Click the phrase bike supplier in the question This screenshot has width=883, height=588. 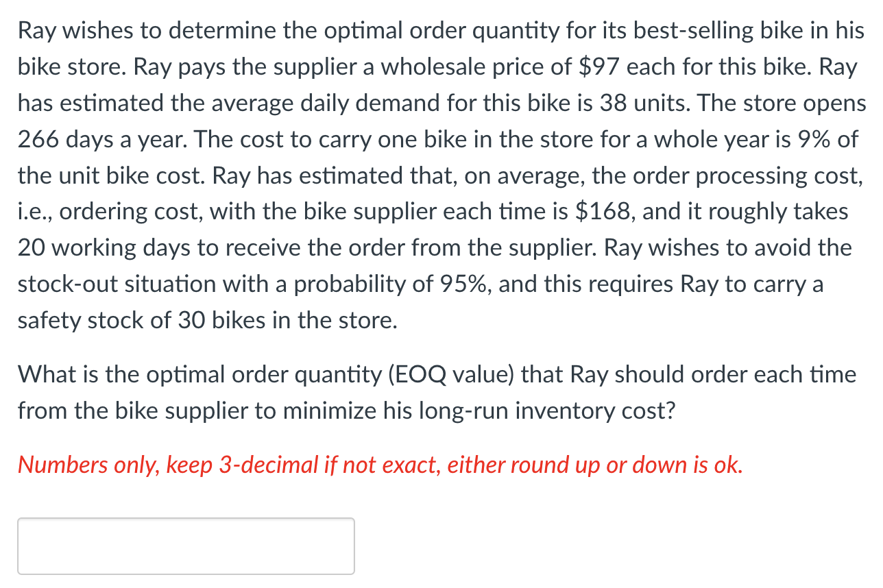tap(173, 411)
